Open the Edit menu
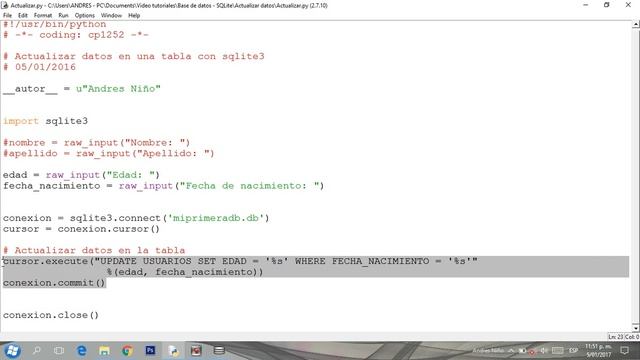The height and width of the screenshot is (360, 640). [x=23, y=16]
